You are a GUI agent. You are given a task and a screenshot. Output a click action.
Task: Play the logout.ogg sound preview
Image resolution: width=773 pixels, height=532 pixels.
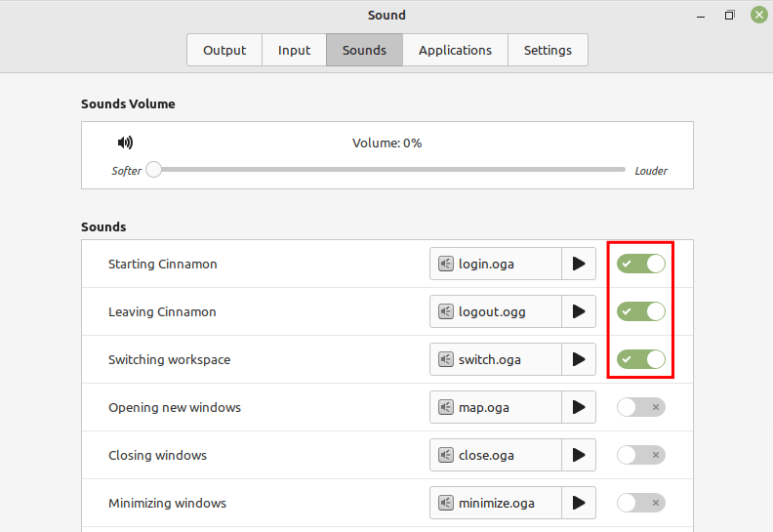[x=579, y=311]
